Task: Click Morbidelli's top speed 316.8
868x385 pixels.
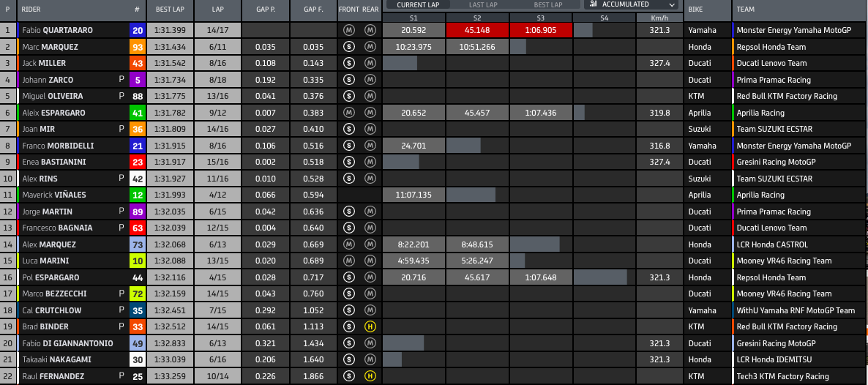Action: [659, 146]
